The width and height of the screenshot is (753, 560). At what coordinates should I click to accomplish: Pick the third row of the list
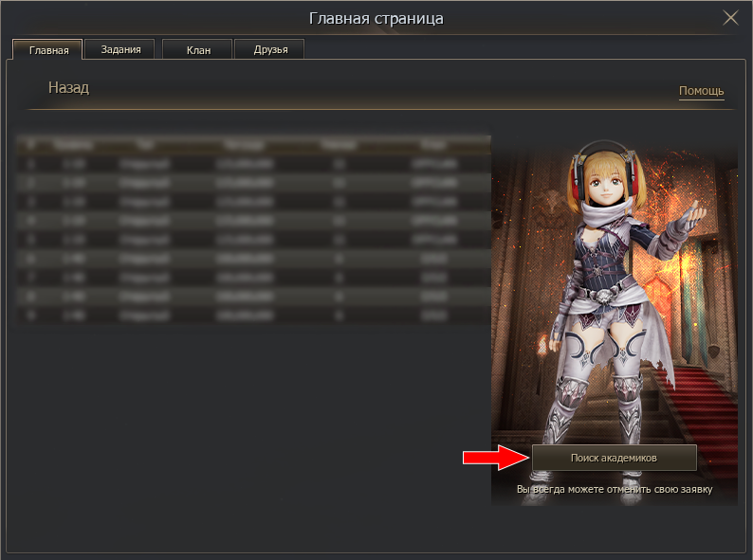(x=253, y=201)
